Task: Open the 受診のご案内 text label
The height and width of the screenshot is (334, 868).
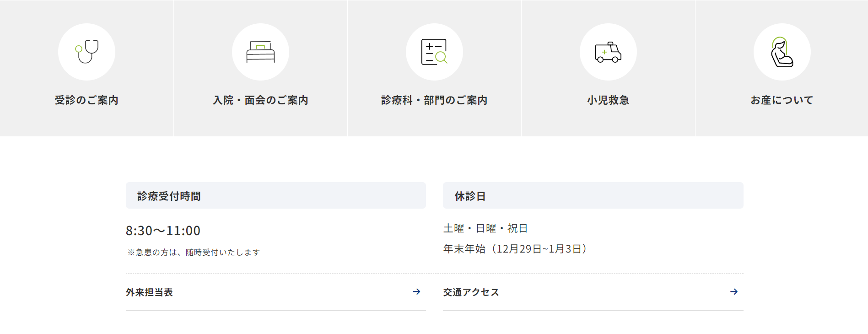Action: (86, 100)
